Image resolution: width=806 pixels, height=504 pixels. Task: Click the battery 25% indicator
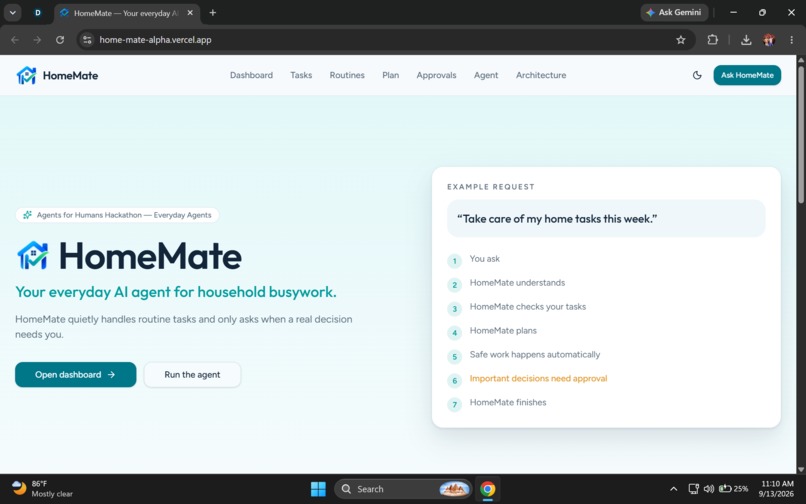(x=734, y=489)
